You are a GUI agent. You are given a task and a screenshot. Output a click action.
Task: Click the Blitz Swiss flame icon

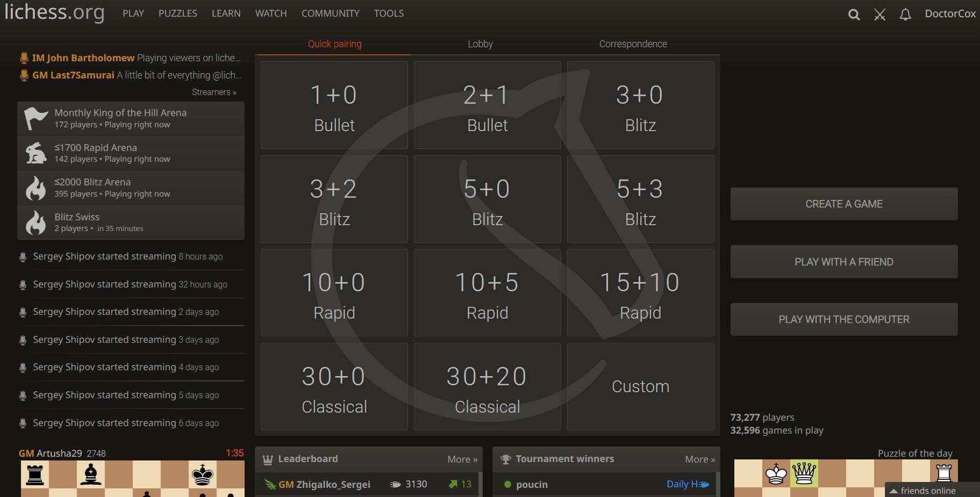coord(36,222)
